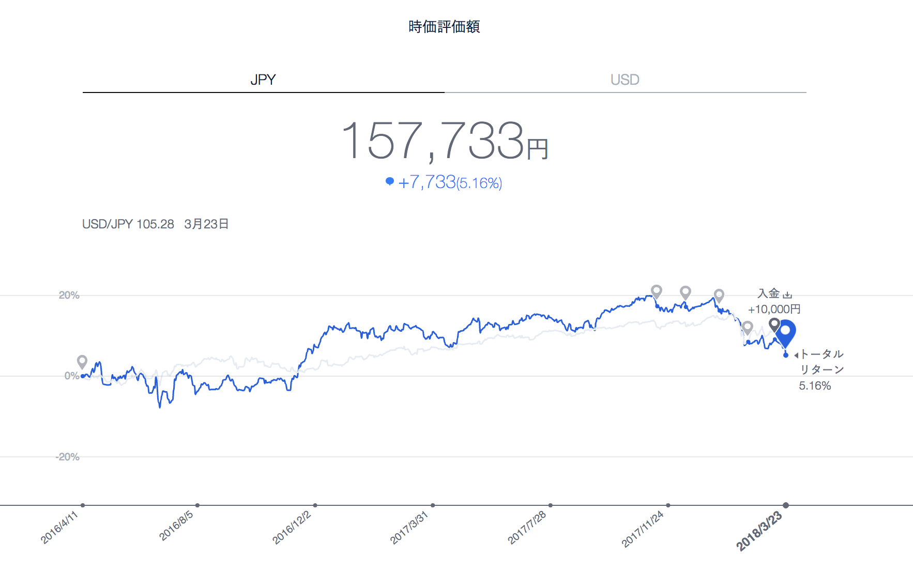The height and width of the screenshot is (588, 913).
Task: Click the 2017/7/28 timeline dot
Action: [551, 505]
